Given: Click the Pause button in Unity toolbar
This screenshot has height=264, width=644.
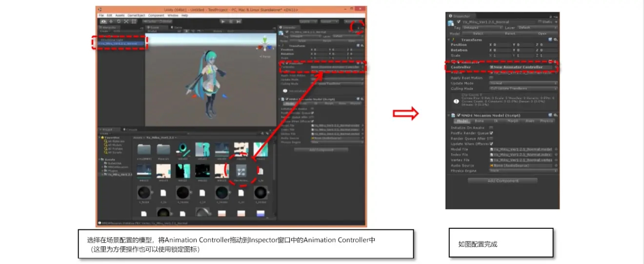Looking at the screenshot, I should coord(231,21).
